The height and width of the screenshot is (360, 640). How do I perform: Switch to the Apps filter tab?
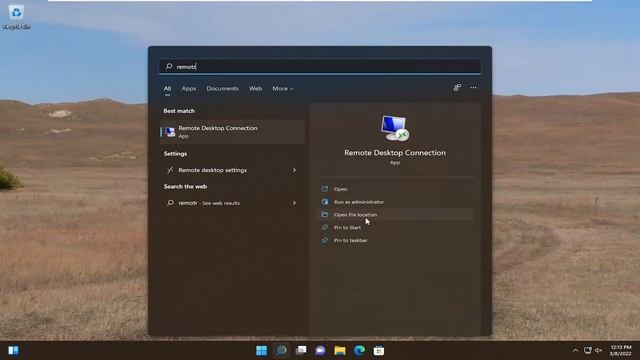(x=189, y=89)
